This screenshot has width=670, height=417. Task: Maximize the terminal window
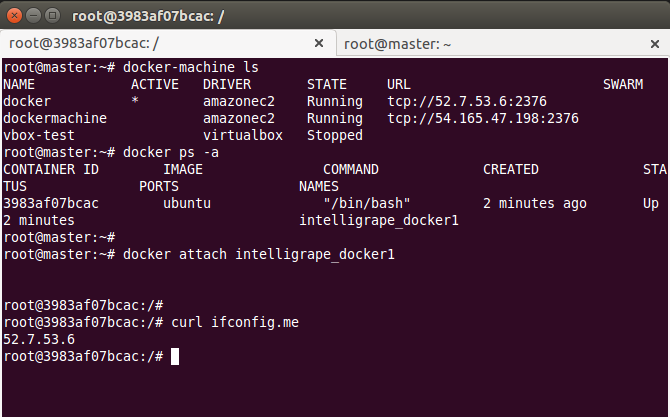53,16
